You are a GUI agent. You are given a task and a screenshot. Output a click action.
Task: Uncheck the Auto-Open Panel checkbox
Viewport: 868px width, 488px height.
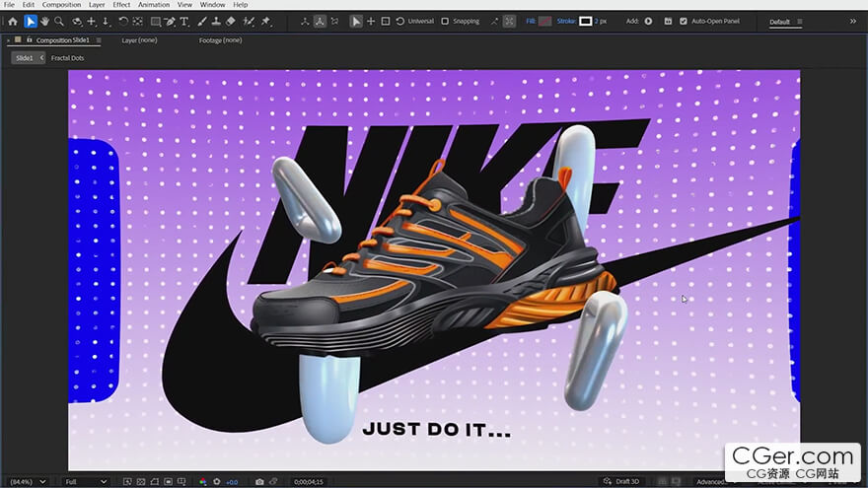pos(684,21)
